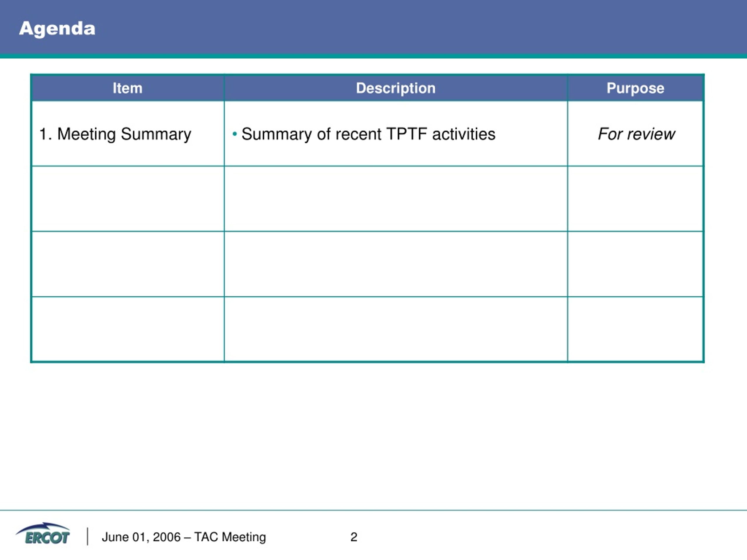Click 'Summary of recent TPTF activities' text
The height and width of the screenshot is (560, 747).
point(369,134)
